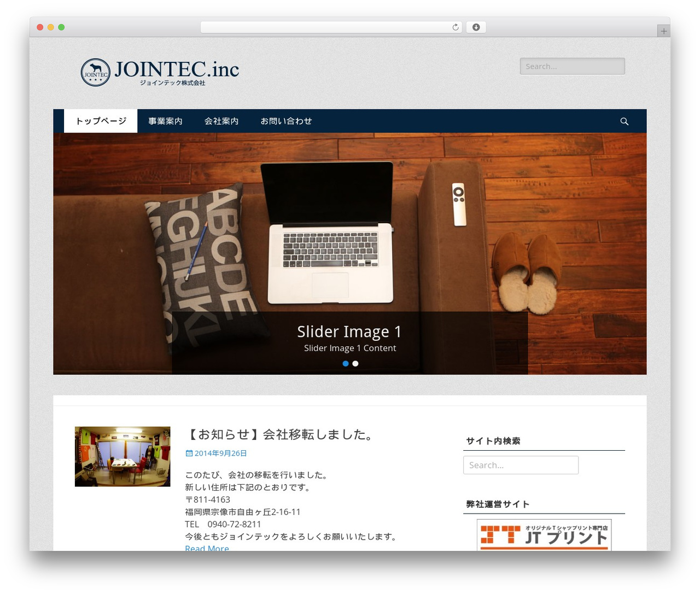Visit the JT プリント banner

(x=544, y=535)
